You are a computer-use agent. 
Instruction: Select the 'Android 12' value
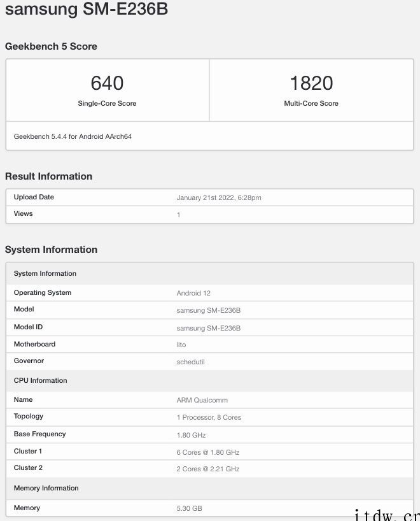coord(193,294)
